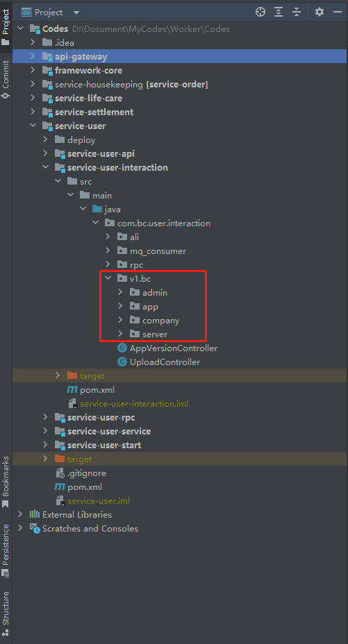Viewport: 348px width, 644px height.
Task: Click the Collapse All toolbar icon
Action: [x=297, y=12]
